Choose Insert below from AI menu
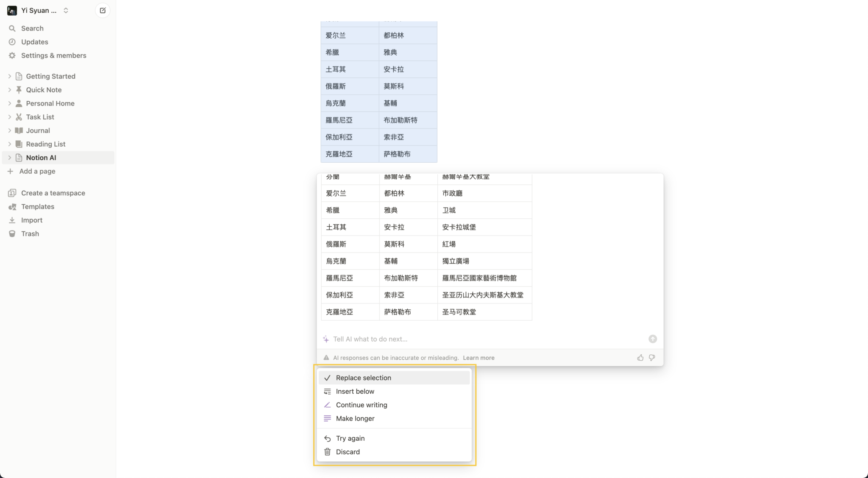The image size is (868, 478). [355, 391]
